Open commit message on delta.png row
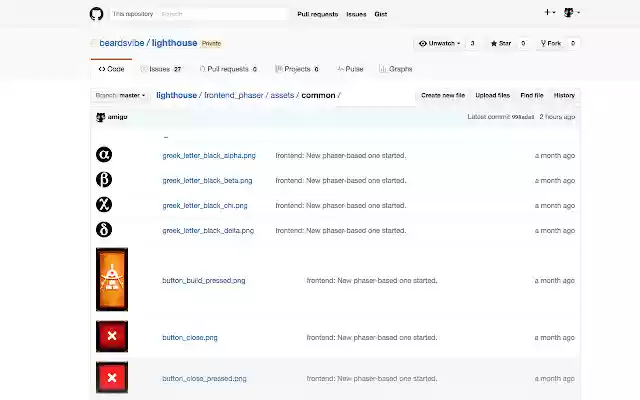640x400 pixels. point(341,231)
